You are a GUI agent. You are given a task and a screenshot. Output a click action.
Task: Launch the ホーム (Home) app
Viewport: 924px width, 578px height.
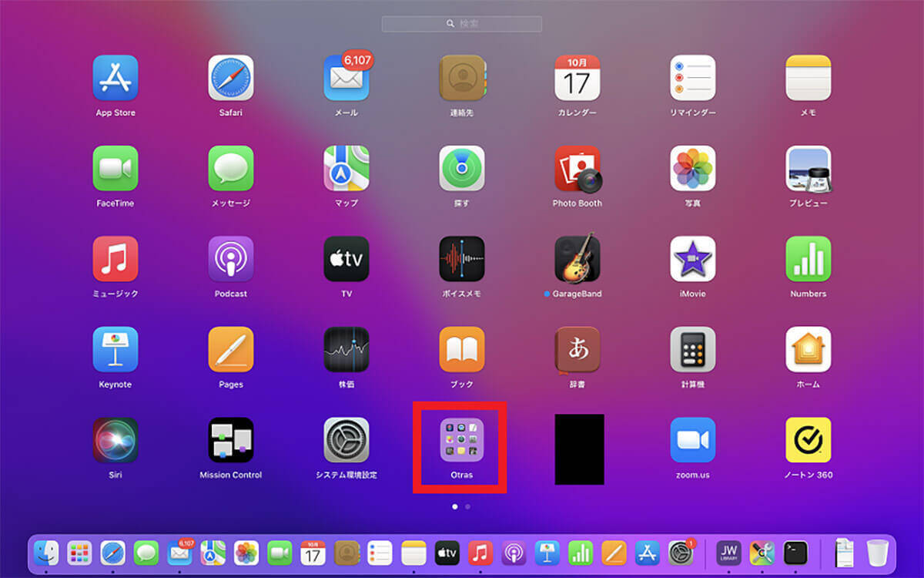808,350
